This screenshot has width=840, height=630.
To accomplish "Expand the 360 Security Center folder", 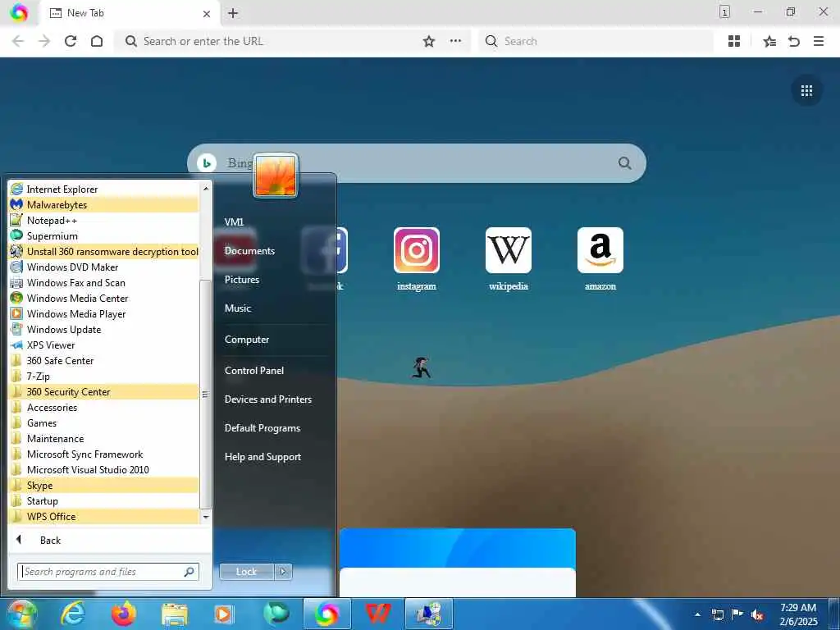I will tap(103, 391).
